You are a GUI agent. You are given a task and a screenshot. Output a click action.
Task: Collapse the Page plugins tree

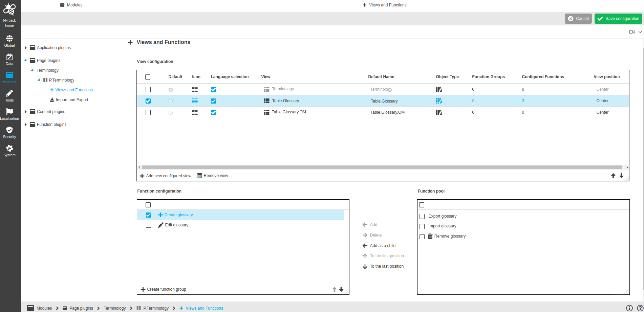click(25, 60)
